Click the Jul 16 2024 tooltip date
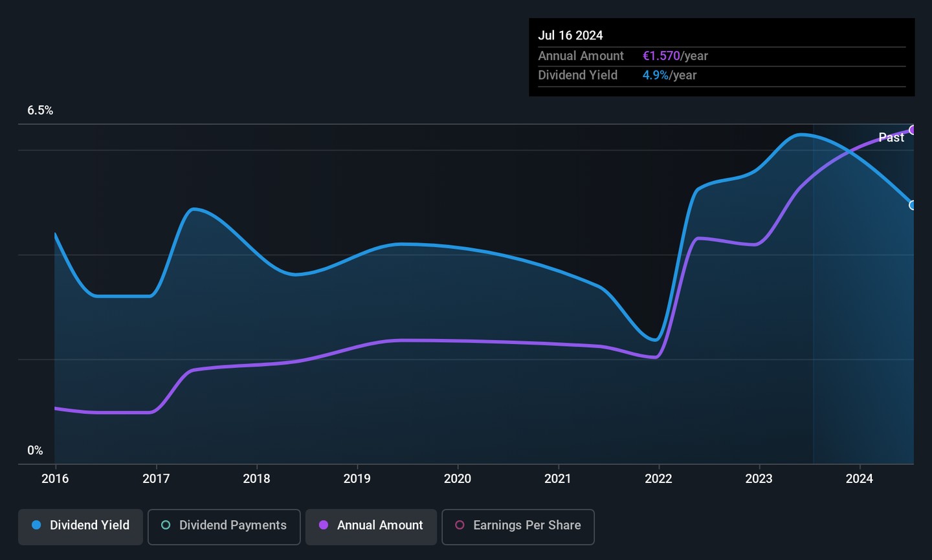Screen dimensions: 932x560 [570, 36]
